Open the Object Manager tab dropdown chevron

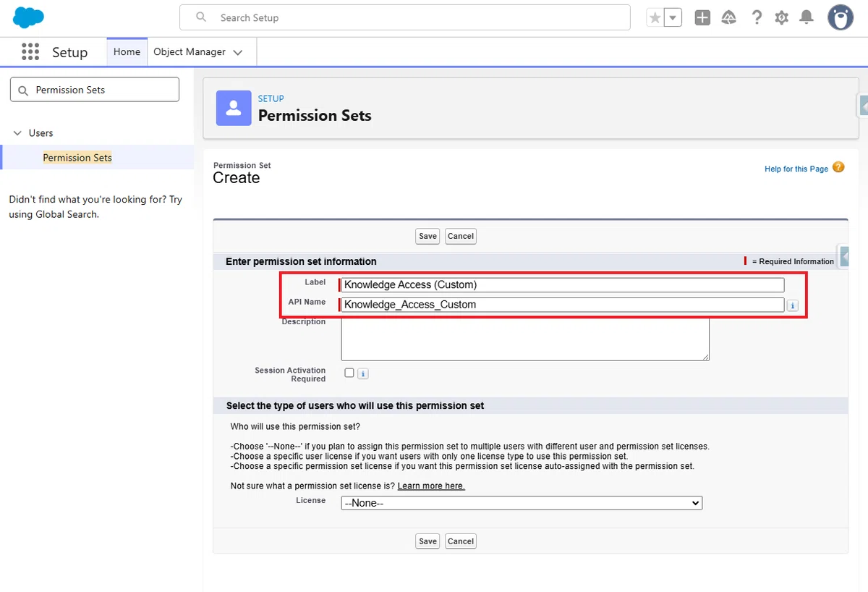(x=238, y=52)
